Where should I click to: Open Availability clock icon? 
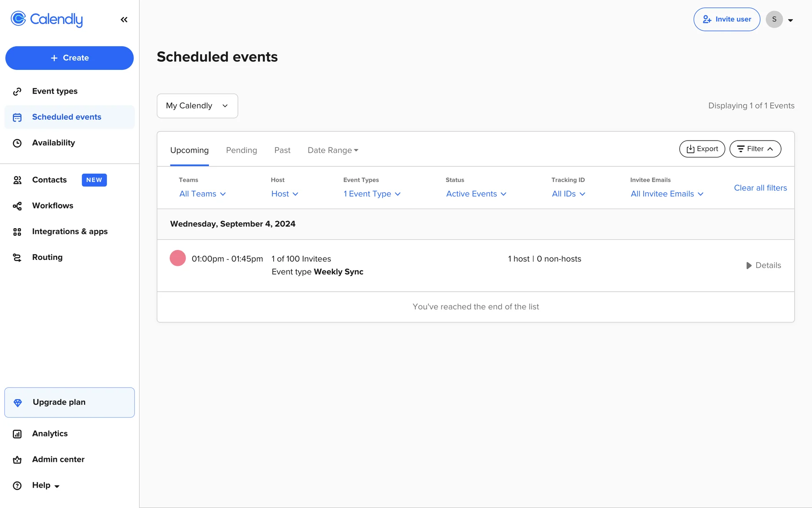17,143
